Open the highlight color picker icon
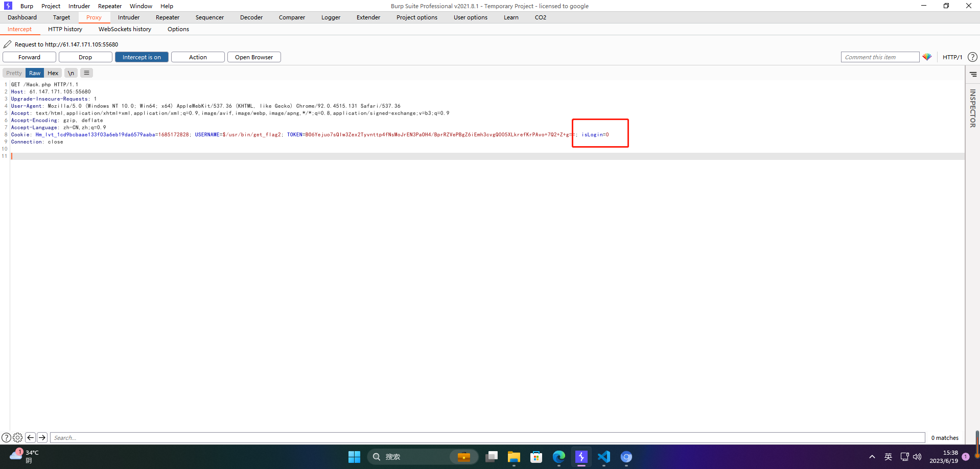 click(927, 57)
